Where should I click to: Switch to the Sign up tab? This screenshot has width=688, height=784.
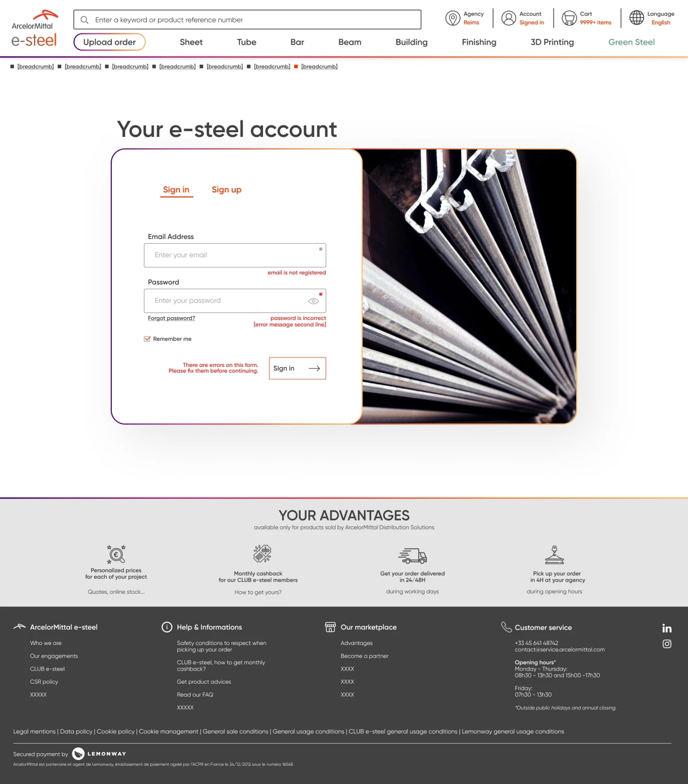click(x=226, y=190)
